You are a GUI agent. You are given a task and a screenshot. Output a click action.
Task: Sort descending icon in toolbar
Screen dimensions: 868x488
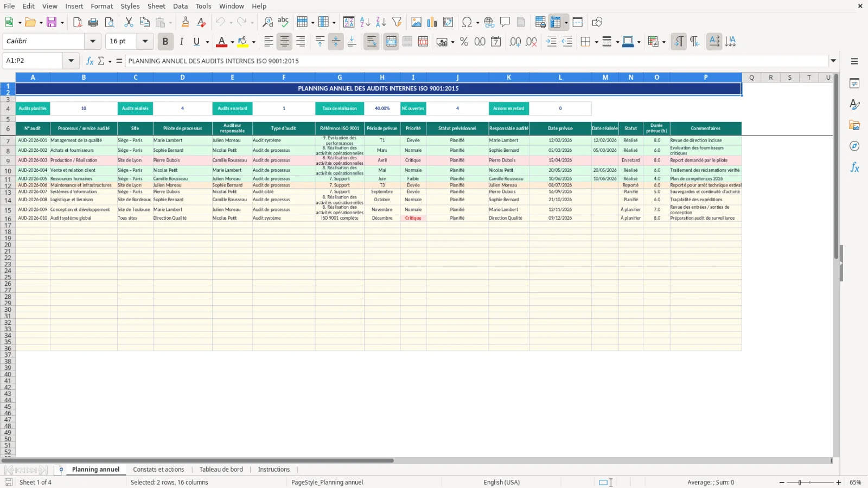(x=381, y=22)
